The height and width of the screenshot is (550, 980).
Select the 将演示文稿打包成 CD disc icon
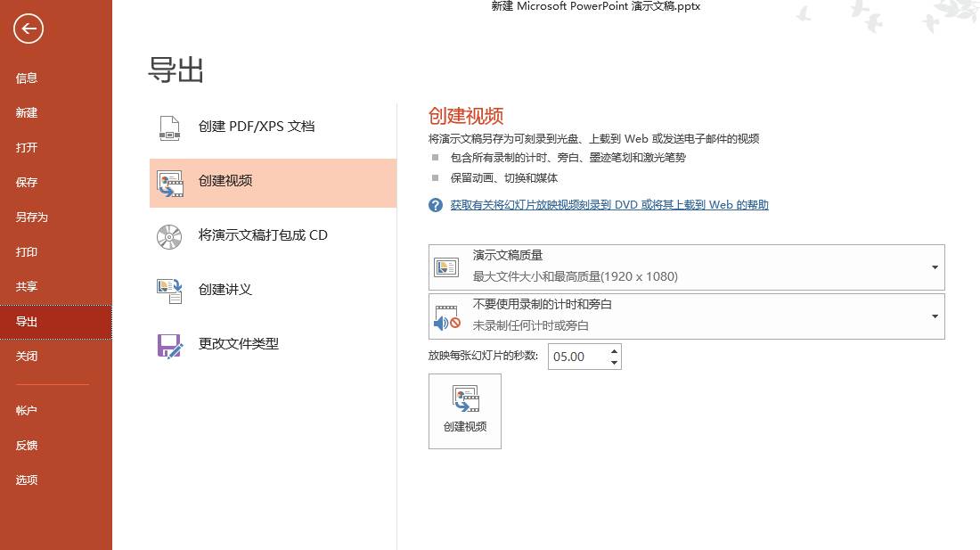(x=168, y=235)
